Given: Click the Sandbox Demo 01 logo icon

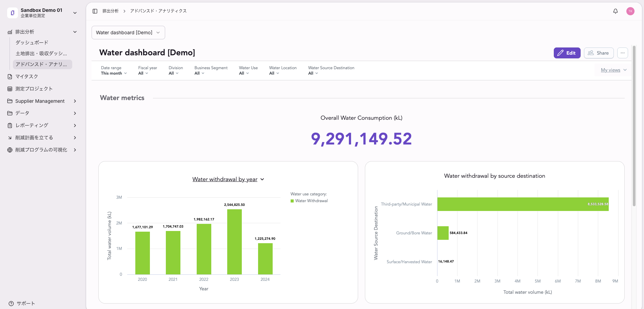Looking at the screenshot, I should pos(13,13).
